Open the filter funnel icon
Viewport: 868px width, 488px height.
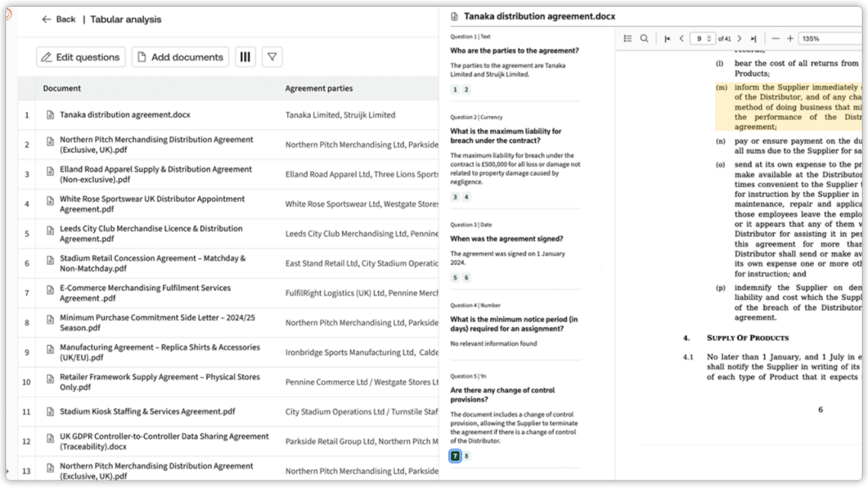[272, 57]
